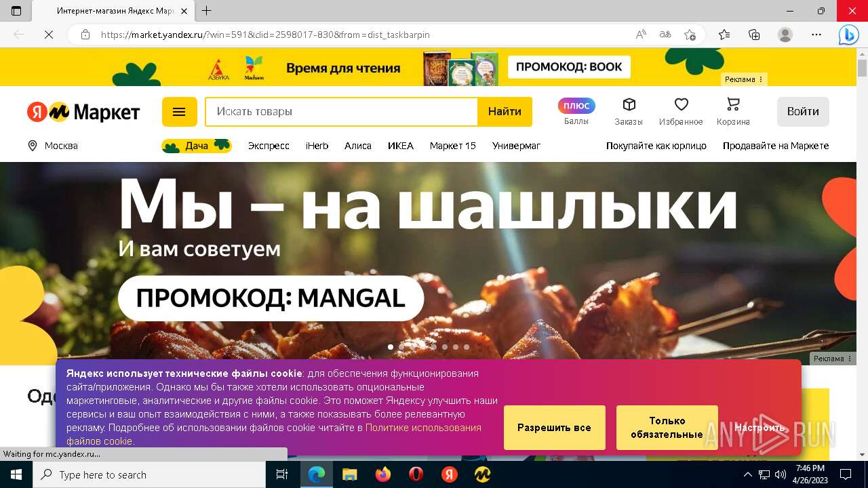Open Plus points (Баллы)
Viewport: 868px width, 488px height.
[x=576, y=112]
